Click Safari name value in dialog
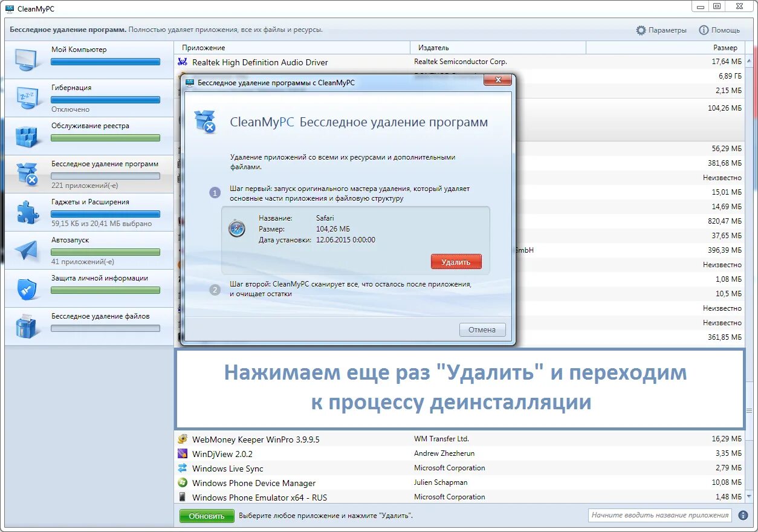The height and width of the screenshot is (532, 758). 325,218
